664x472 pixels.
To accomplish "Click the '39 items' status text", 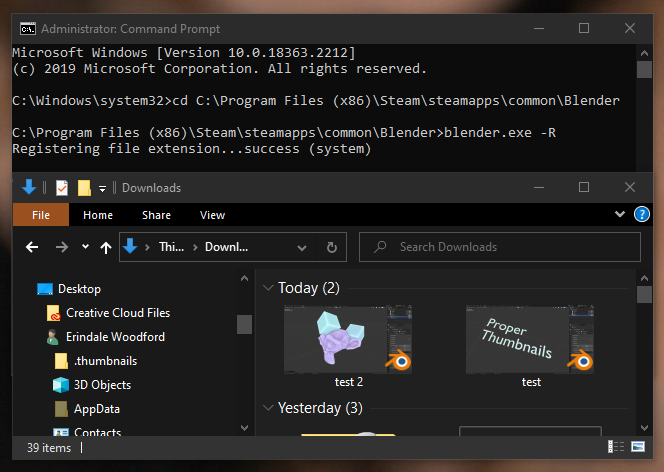I will click(49, 448).
